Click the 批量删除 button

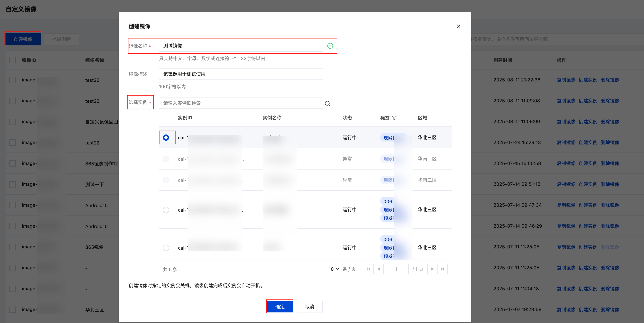(61, 39)
